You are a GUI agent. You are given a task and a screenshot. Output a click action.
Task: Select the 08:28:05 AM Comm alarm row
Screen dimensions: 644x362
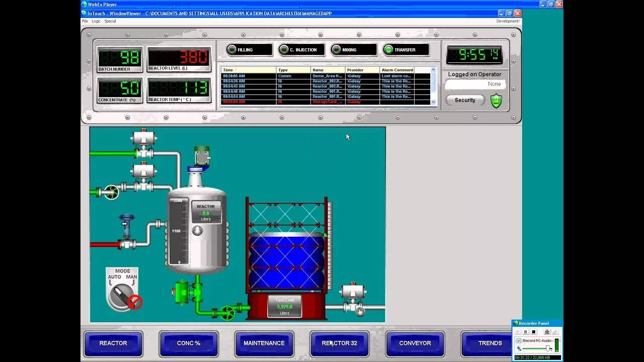(x=326, y=76)
